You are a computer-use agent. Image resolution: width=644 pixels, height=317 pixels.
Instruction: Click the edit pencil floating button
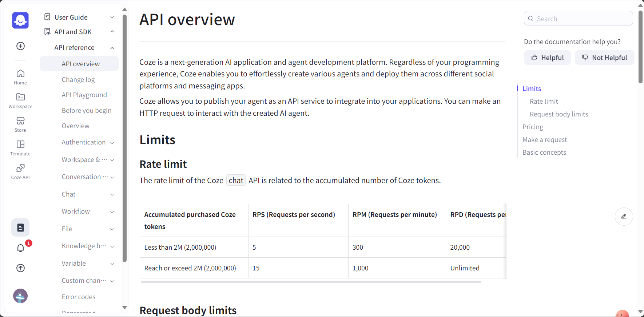coord(624,217)
